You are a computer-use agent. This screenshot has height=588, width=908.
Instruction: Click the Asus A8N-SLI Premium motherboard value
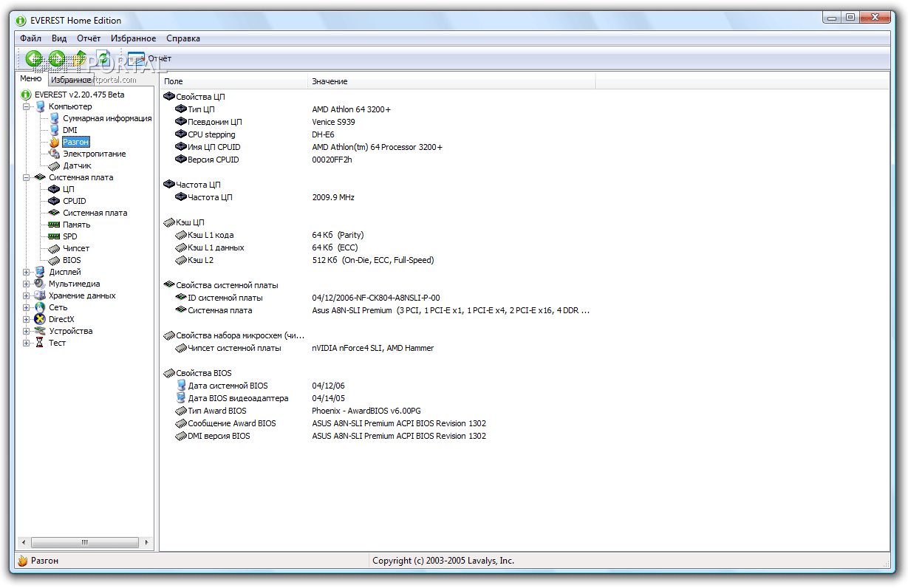[x=451, y=310]
